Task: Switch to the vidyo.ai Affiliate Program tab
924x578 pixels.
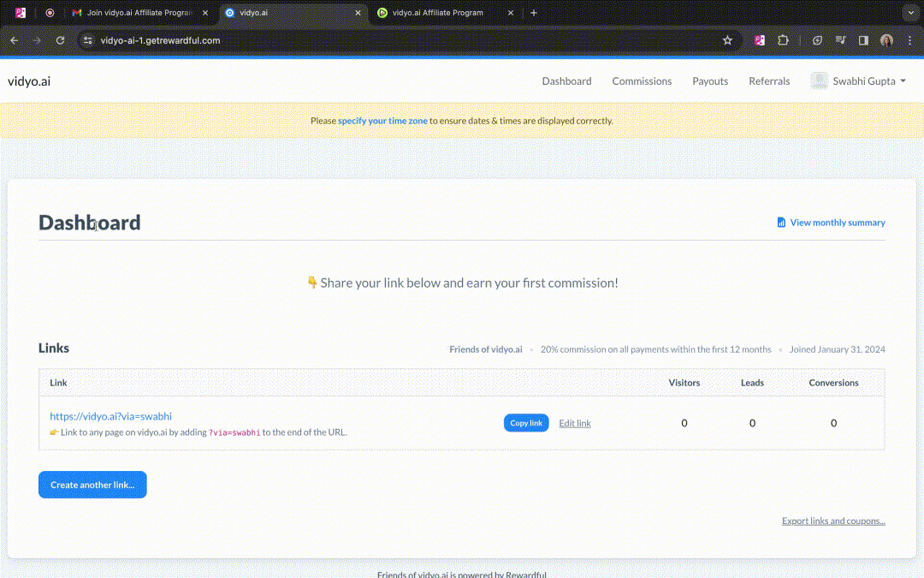Action: (x=438, y=12)
